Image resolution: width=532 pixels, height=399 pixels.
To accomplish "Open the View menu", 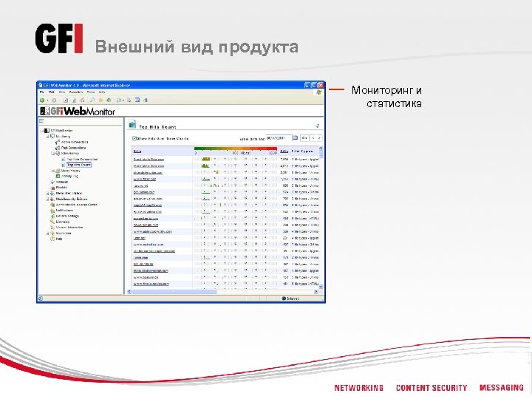I will tap(62, 92).
